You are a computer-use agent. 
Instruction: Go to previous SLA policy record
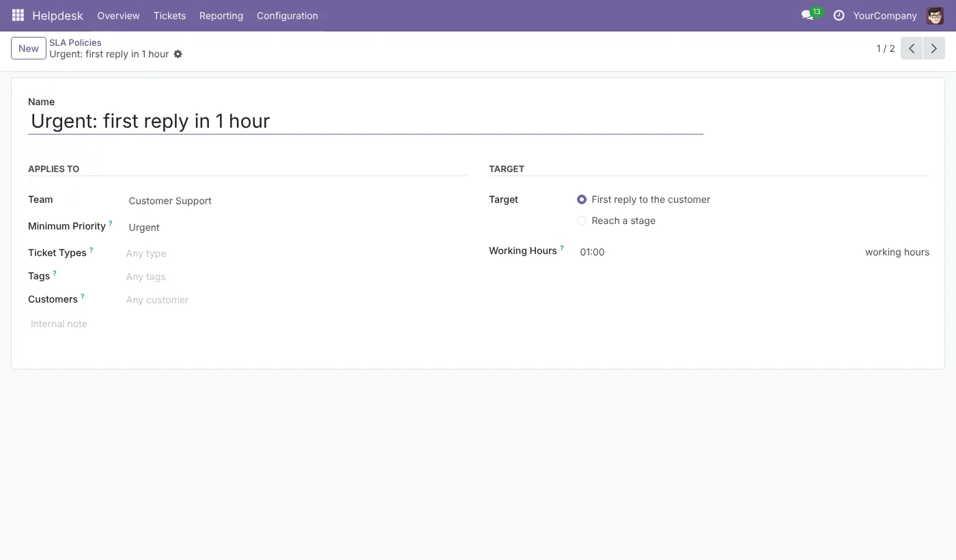pyautogui.click(x=912, y=48)
